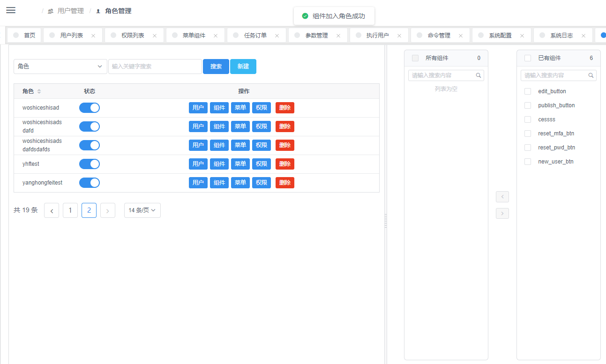Check the reset_pwd_btn component
The width and height of the screenshot is (606, 364).
click(528, 148)
